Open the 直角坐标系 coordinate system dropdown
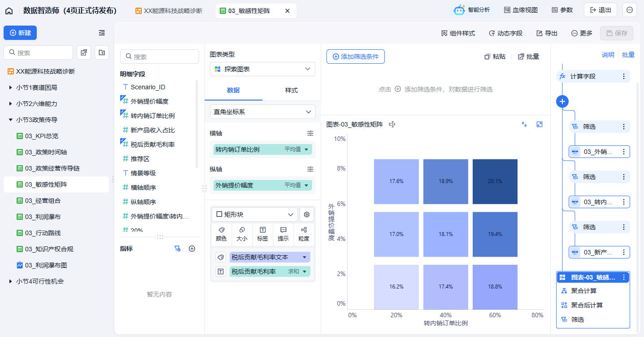Viewport: 644px width, 337px height. click(x=262, y=112)
